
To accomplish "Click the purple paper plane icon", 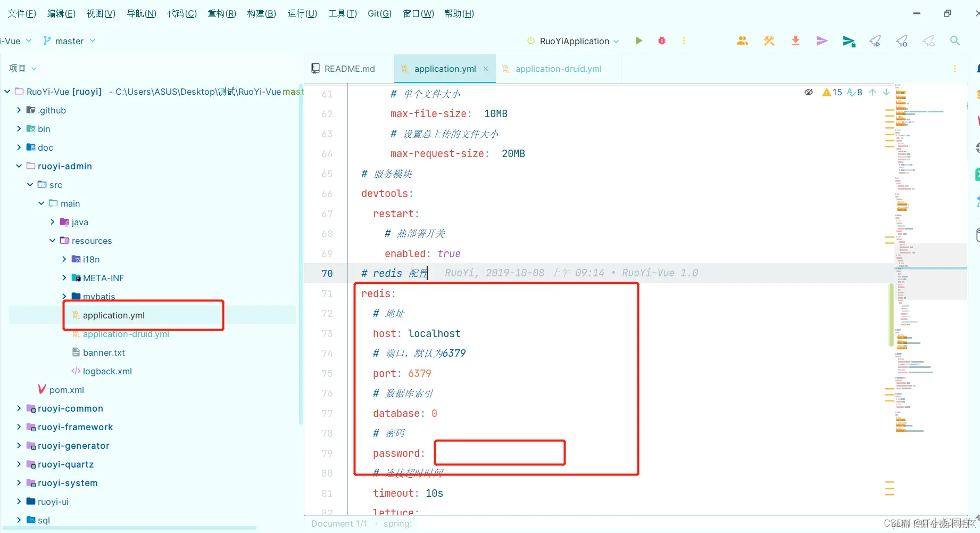I will (822, 41).
